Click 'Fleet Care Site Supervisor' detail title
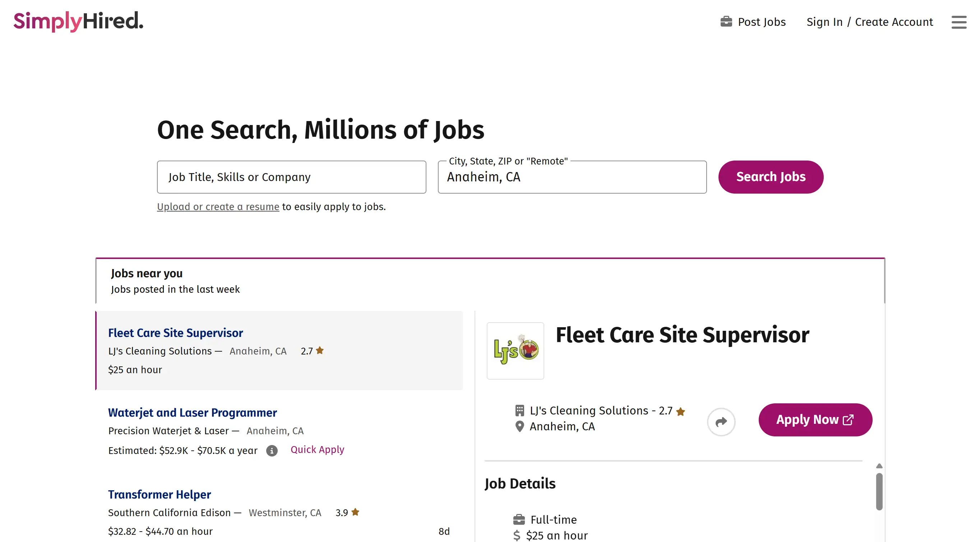 [683, 335]
